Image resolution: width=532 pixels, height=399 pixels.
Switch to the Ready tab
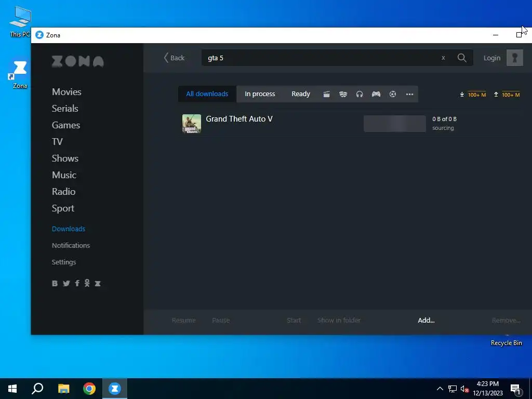coord(301,94)
